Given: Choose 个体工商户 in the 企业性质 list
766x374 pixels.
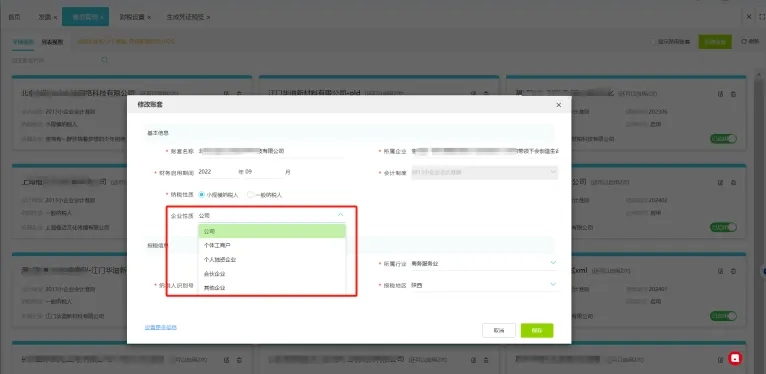Looking at the screenshot, I should click(x=272, y=245).
